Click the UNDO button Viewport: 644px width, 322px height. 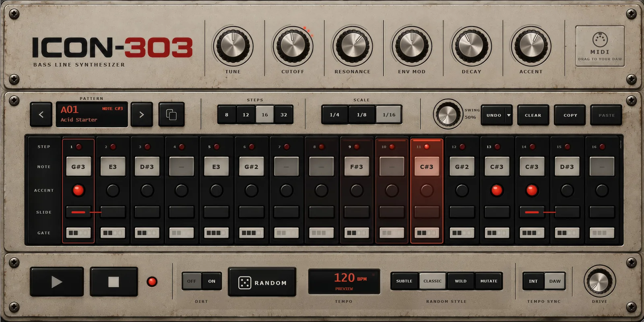(x=493, y=115)
